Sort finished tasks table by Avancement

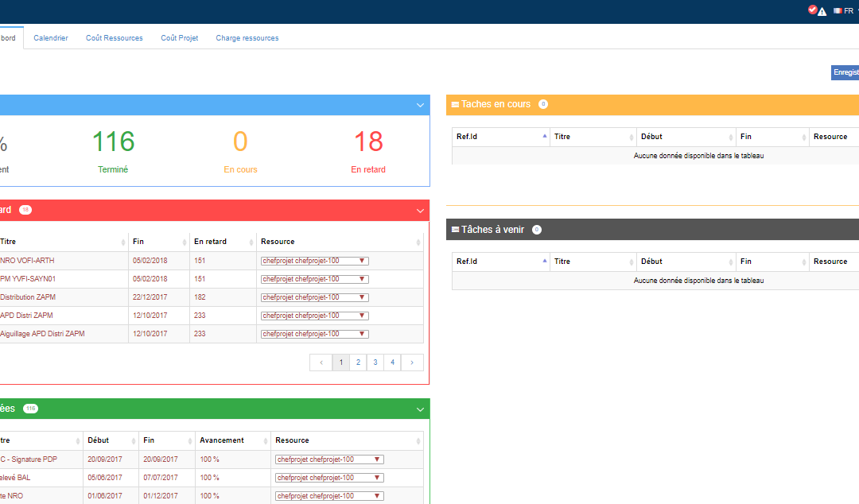tap(233, 440)
